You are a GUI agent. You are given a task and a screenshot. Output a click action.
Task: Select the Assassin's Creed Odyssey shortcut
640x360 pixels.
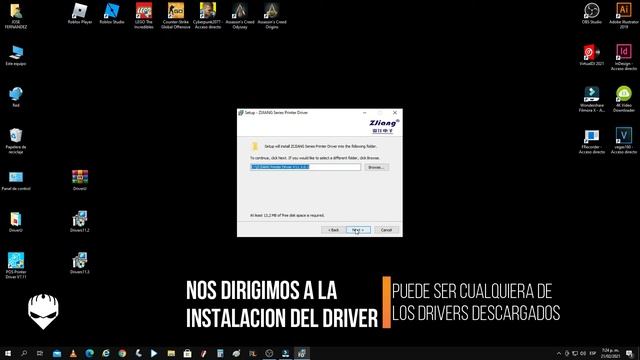[240, 16]
